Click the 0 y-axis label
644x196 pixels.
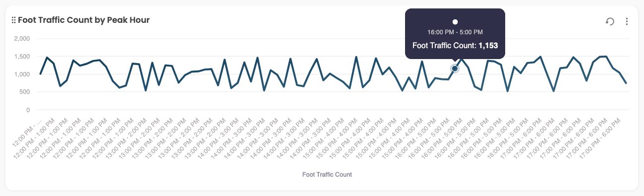pyautogui.click(x=28, y=110)
